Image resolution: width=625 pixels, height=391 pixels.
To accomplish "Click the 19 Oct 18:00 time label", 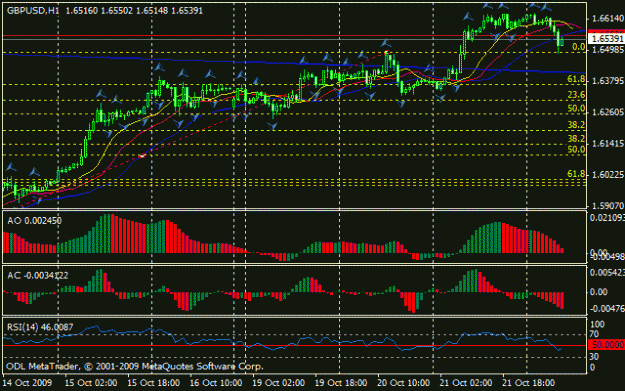I will 341,383.
